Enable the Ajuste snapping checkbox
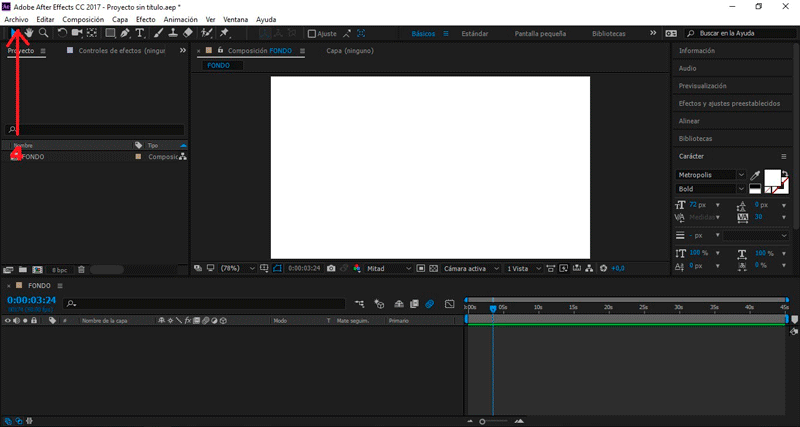The height and width of the screenshot is (427, 800). (x=311, y=33)
